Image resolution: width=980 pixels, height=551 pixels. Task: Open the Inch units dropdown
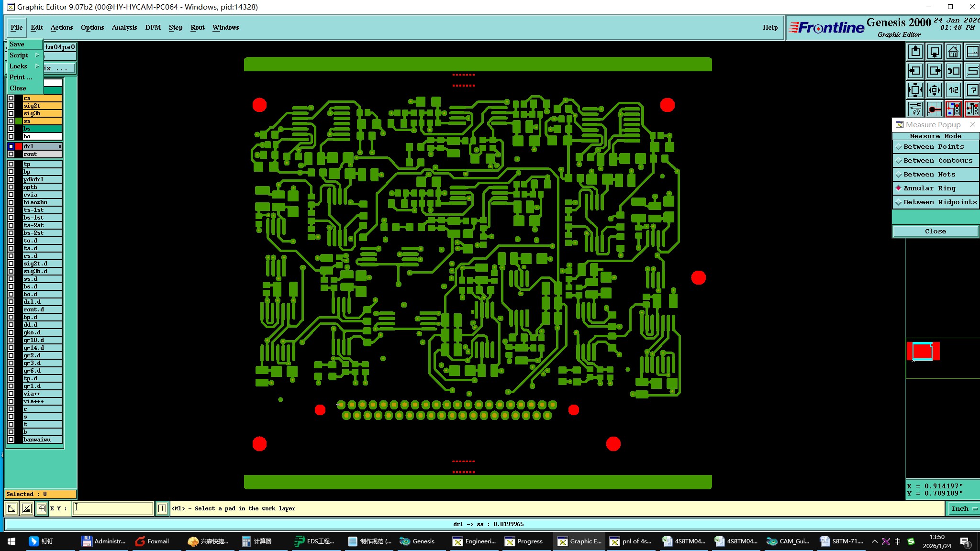(x=963, y=508)
